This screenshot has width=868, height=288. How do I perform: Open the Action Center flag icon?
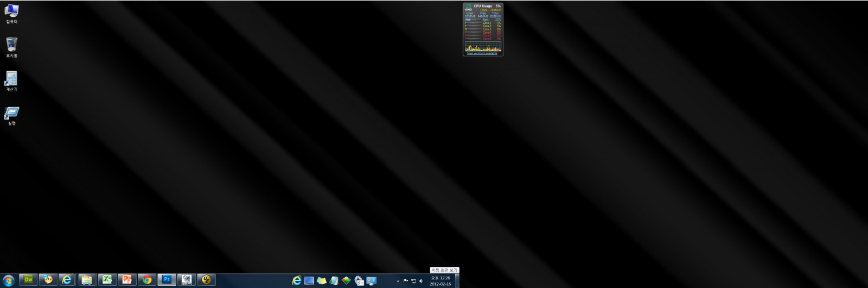tap(405, 281)
